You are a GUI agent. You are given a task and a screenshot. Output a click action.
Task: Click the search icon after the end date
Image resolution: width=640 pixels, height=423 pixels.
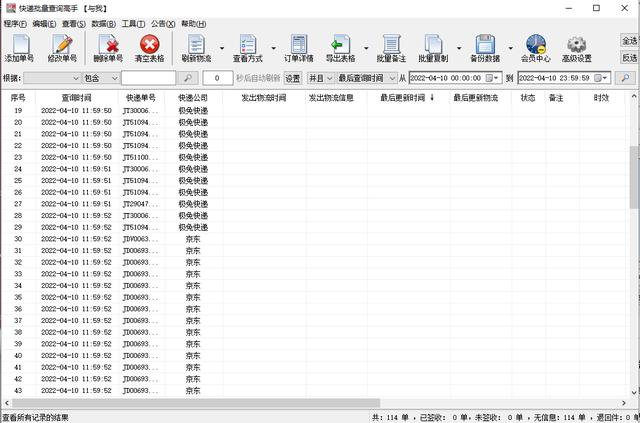[x=625, y=78]
